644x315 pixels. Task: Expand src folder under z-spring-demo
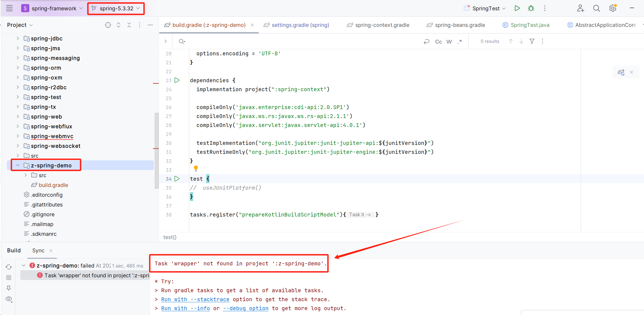25,175
